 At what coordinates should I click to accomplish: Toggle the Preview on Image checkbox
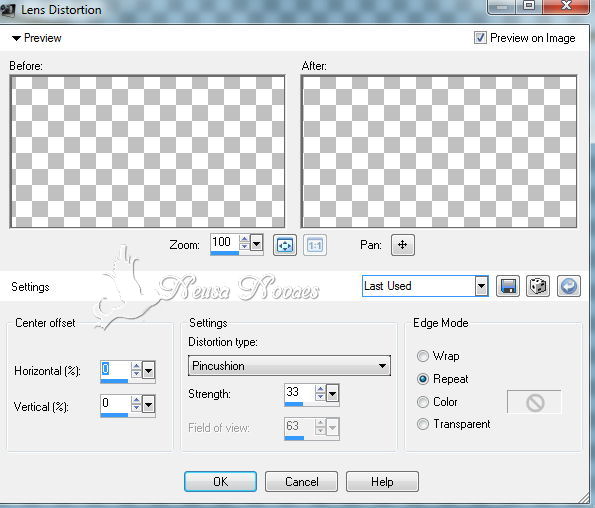tap(480, 38)
